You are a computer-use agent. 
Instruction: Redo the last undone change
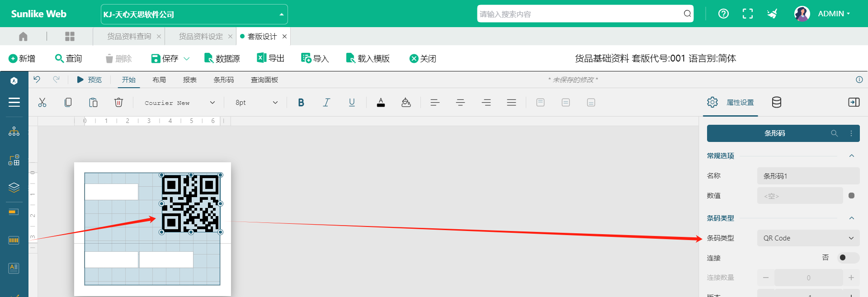coord(56,80)
